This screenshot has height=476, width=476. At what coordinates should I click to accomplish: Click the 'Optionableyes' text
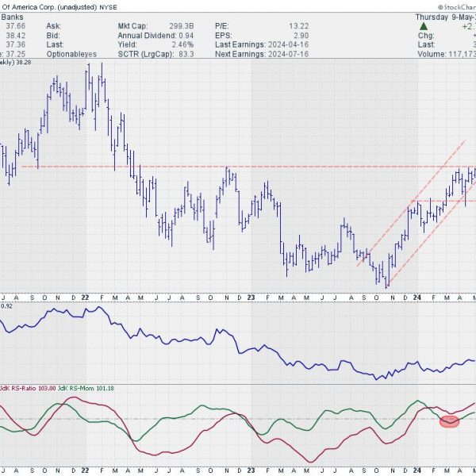click(71, 54)
